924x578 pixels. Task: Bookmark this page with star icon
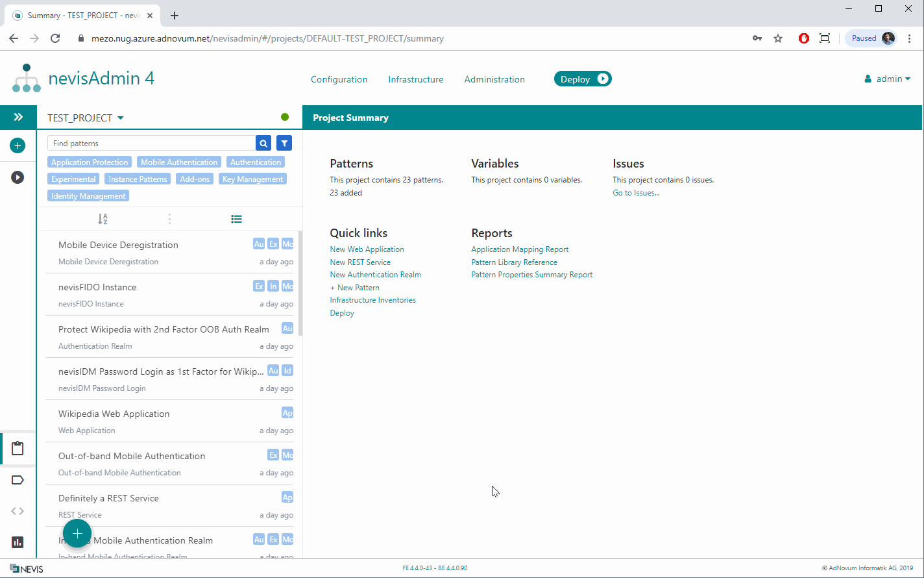pyautogui.click(x=778, y=38)
